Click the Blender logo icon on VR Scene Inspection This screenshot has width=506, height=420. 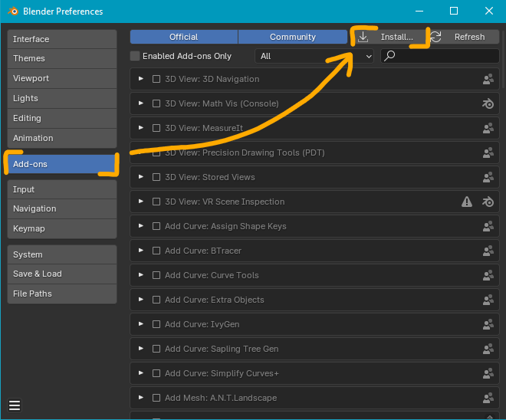[x=488, y=202]
